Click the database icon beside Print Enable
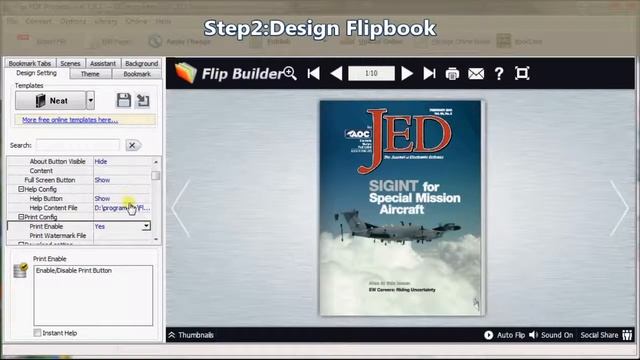This screenshot has width=640, height=360. 20,271
